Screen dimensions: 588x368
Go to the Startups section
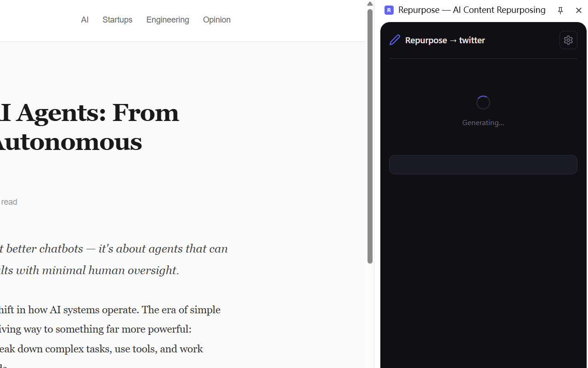point(117,20)
